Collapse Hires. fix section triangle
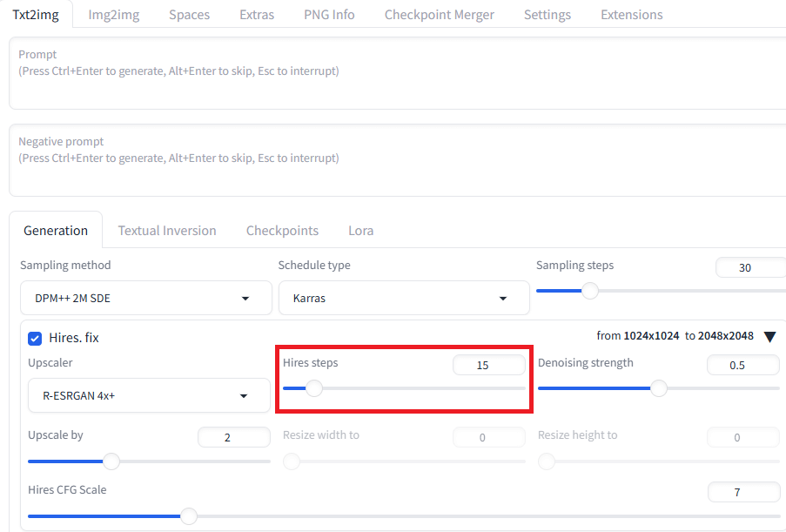 [x=770, y=336]
